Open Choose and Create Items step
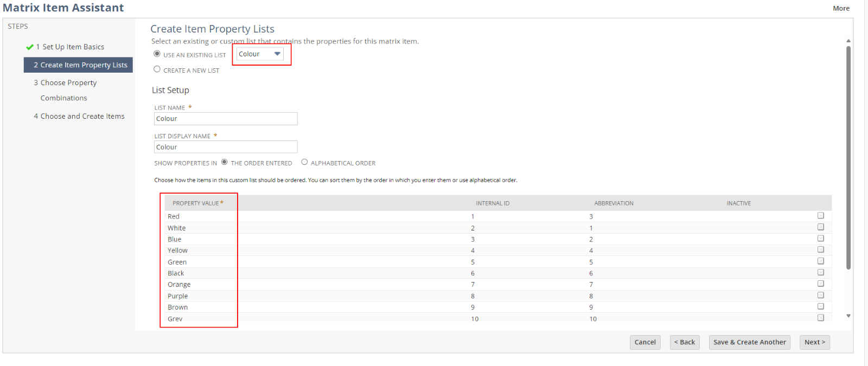 82,117
